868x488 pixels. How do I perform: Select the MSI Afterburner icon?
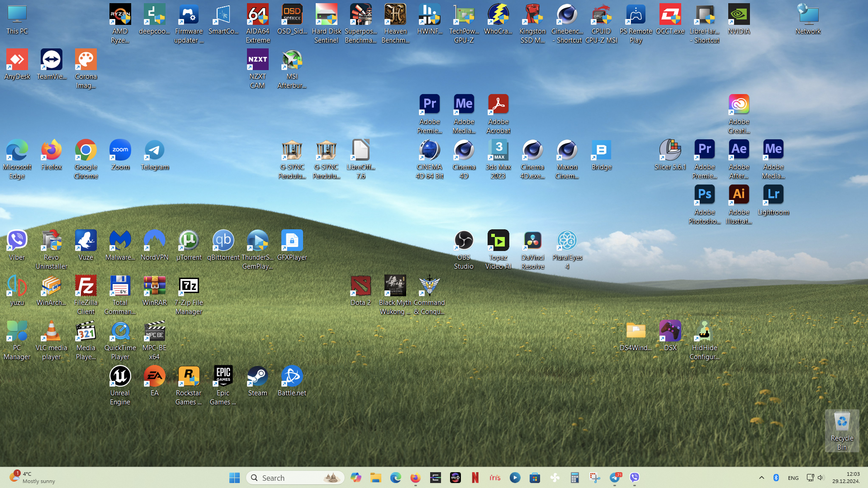point(292,60)
